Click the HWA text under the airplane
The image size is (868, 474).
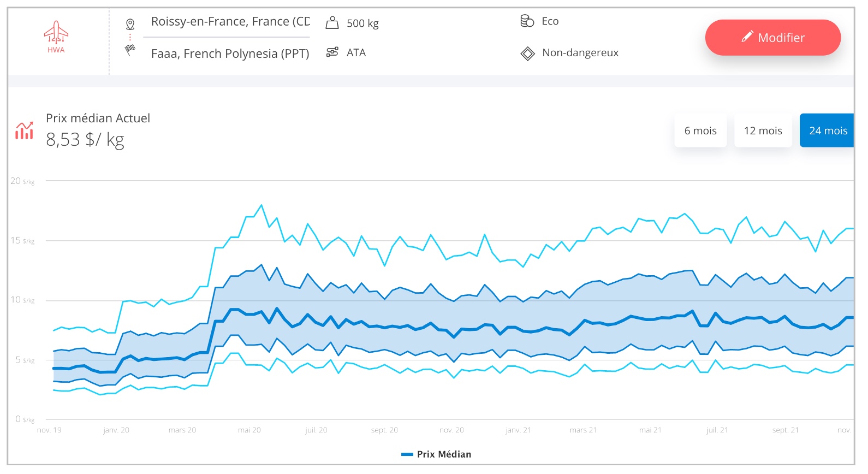(x=56, y=50)
